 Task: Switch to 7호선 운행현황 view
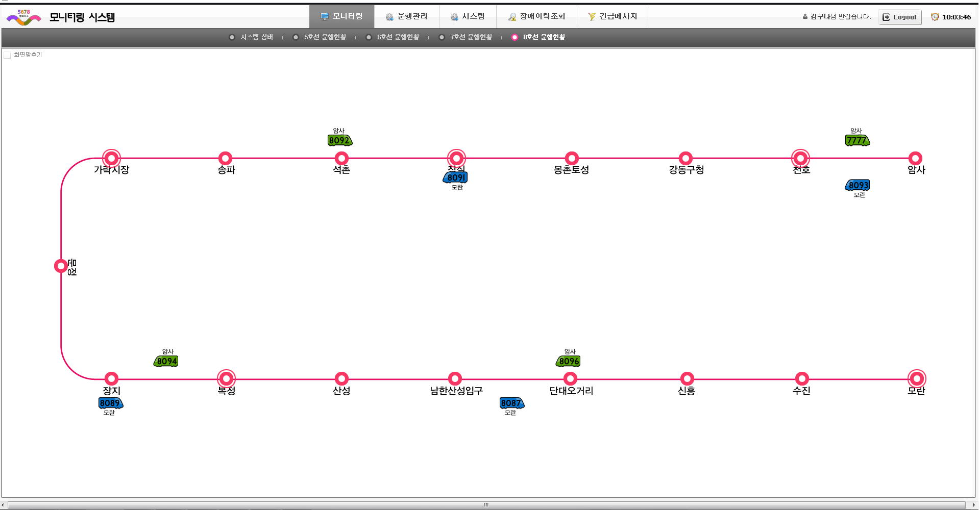(442, 37)
